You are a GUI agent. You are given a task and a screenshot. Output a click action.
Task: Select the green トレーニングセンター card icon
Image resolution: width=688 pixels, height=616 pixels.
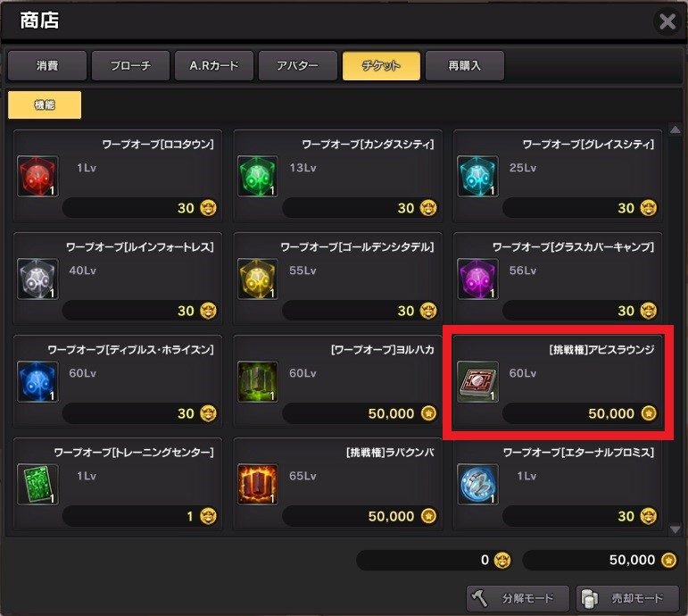click(37, 484)
